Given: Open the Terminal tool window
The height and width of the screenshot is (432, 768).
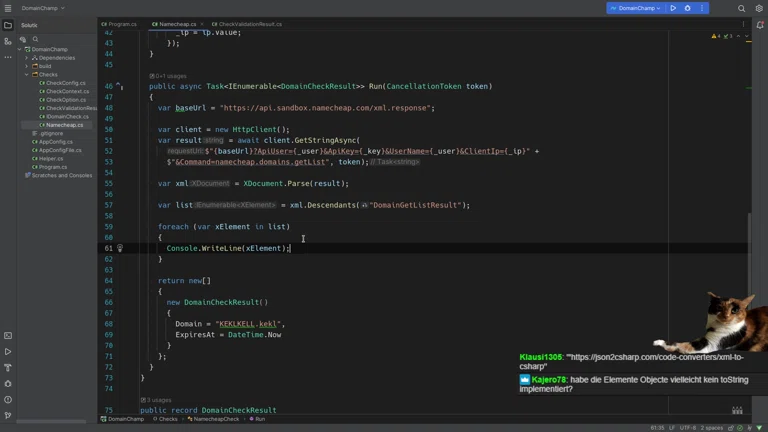Looking at the screenshot, I should 8,336.
